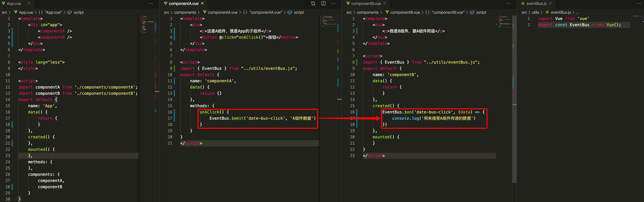Open More Actions menu in componentB.vue editor group

pyautogui.click(x=508, y=3)
